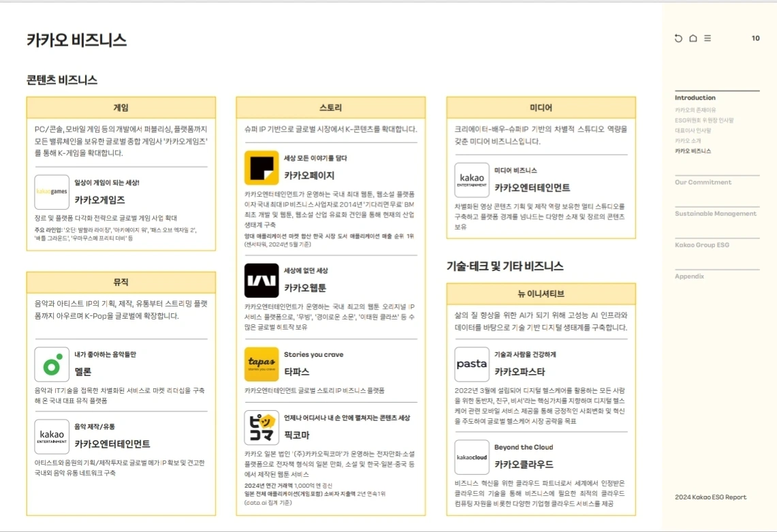Click the back/undo arrow icon
Viewport: 777px width, 532px height.
click(678, 38)
